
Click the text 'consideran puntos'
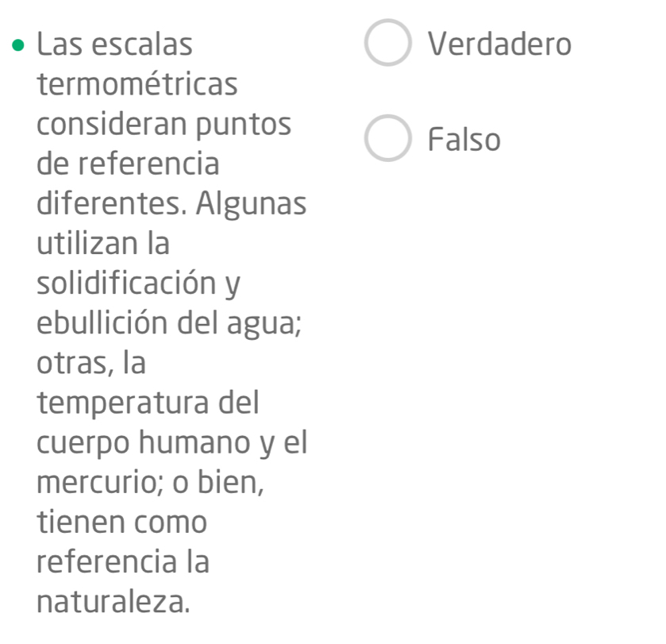(164, 125)
